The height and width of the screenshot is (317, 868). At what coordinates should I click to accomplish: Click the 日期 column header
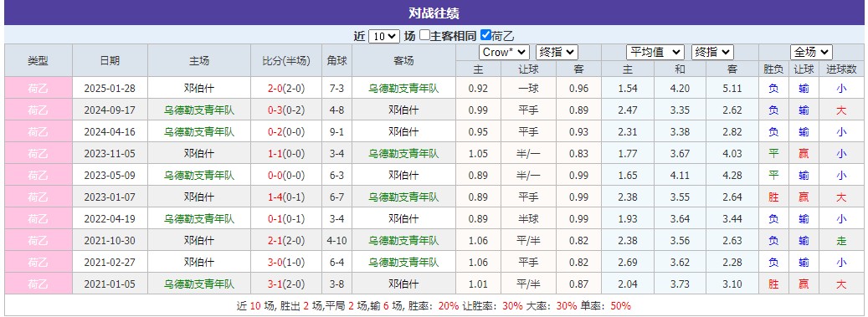point(110,61)
